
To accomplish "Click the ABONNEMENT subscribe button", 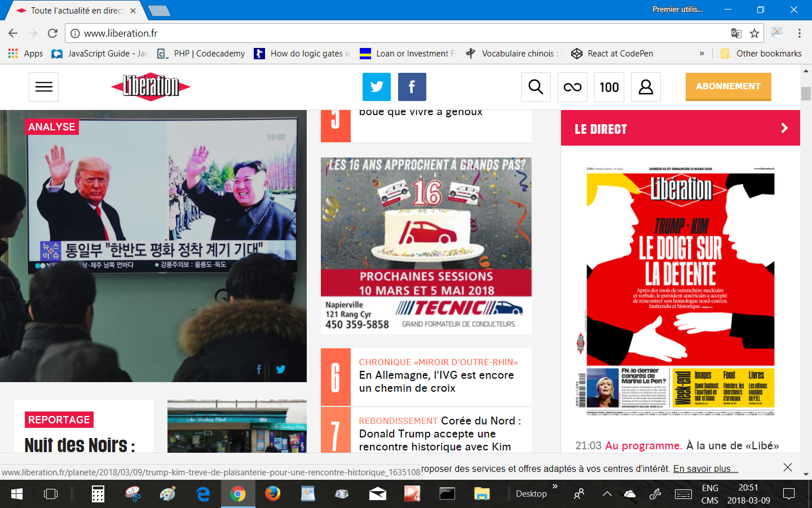I will click(728, 86).
